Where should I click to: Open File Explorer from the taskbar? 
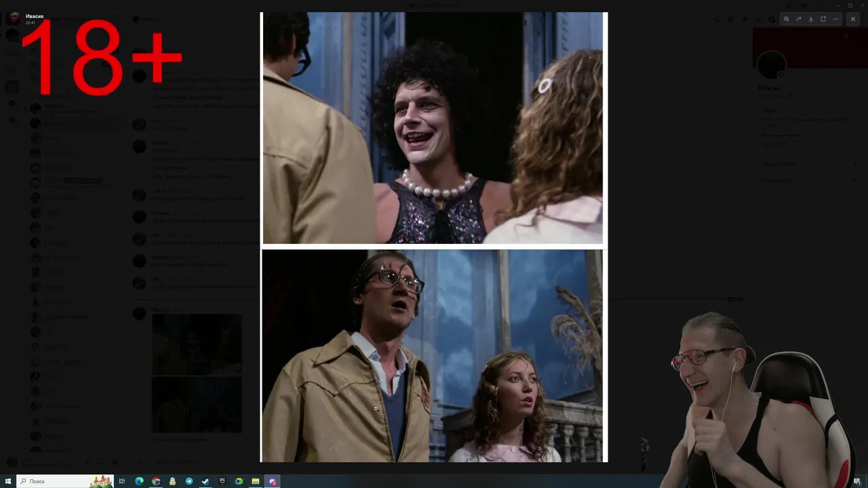(256, 481)
